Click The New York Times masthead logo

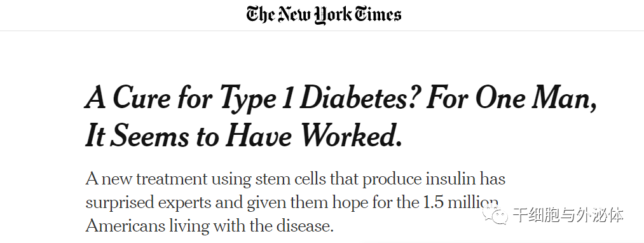(324, 15)
